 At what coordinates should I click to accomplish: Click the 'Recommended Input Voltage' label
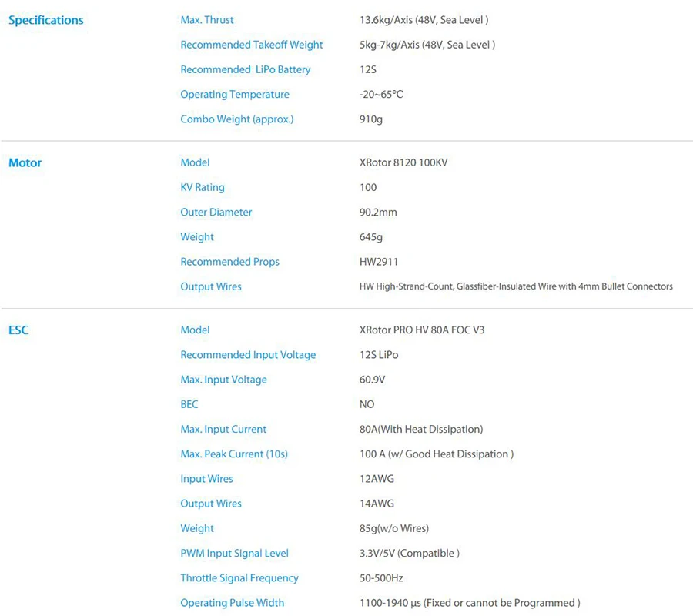point(248,355)
